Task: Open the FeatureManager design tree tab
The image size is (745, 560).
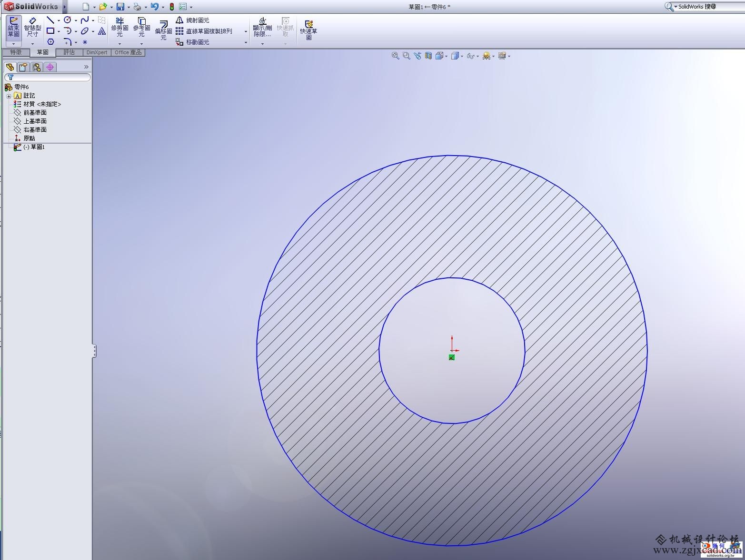Action: [x=10, y=67]
